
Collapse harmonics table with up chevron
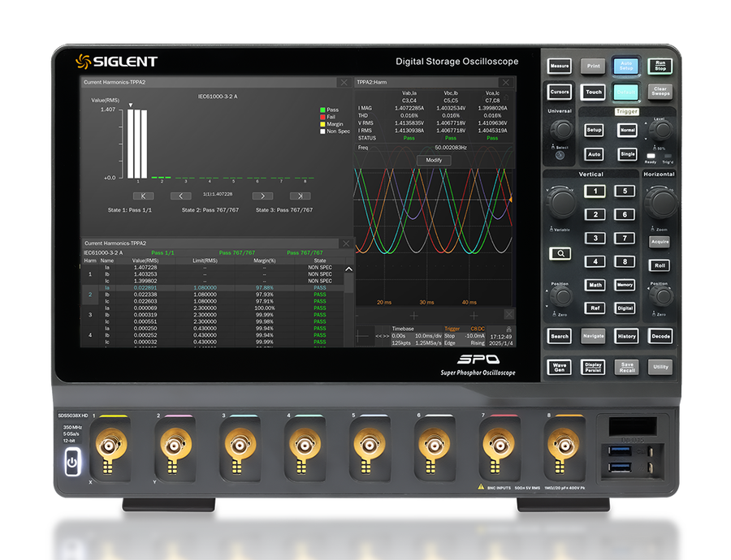tap(348, 269)
